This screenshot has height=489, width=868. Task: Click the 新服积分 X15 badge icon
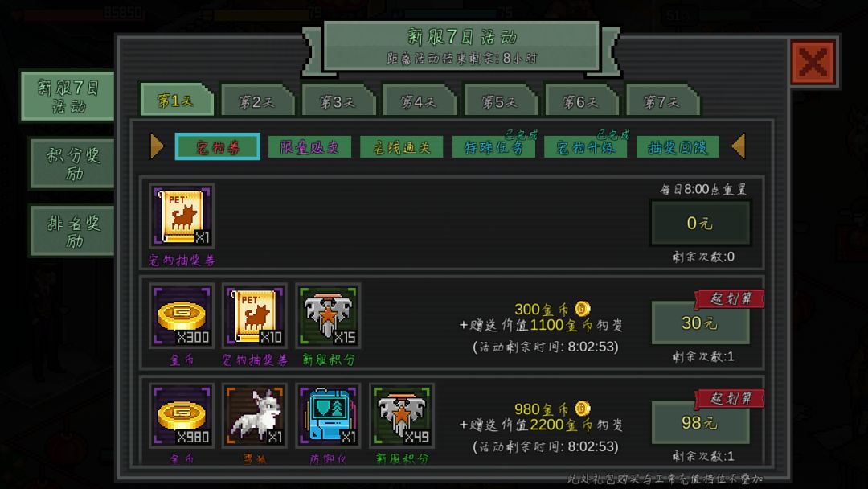tap(329, 315)
